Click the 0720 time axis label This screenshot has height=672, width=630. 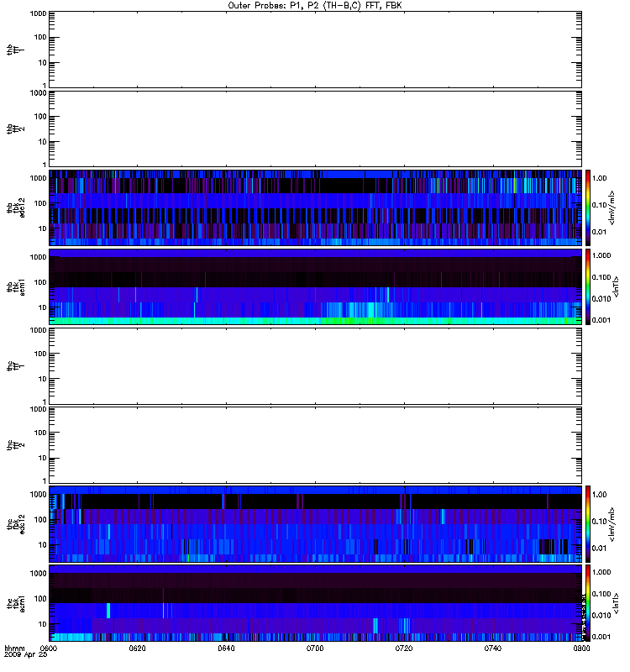[x=404, y=648]
